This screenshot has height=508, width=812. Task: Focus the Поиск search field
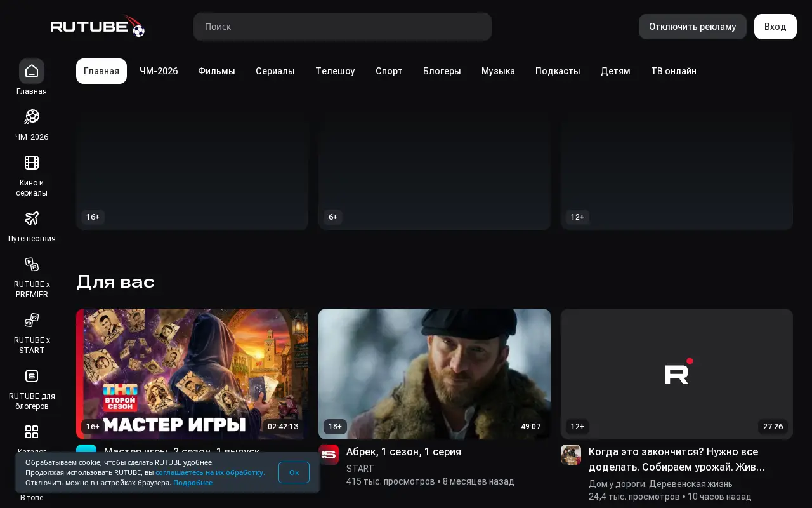click(x=343, y=27)
